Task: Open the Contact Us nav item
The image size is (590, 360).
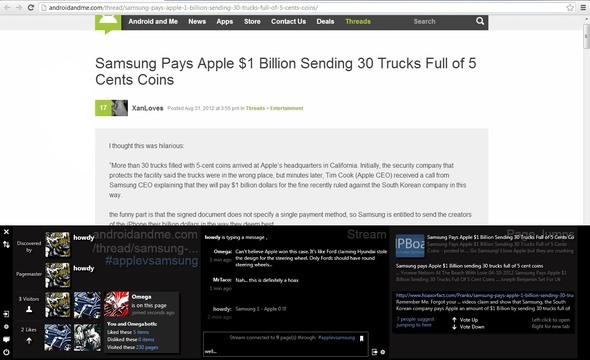Action: (289, 21)
